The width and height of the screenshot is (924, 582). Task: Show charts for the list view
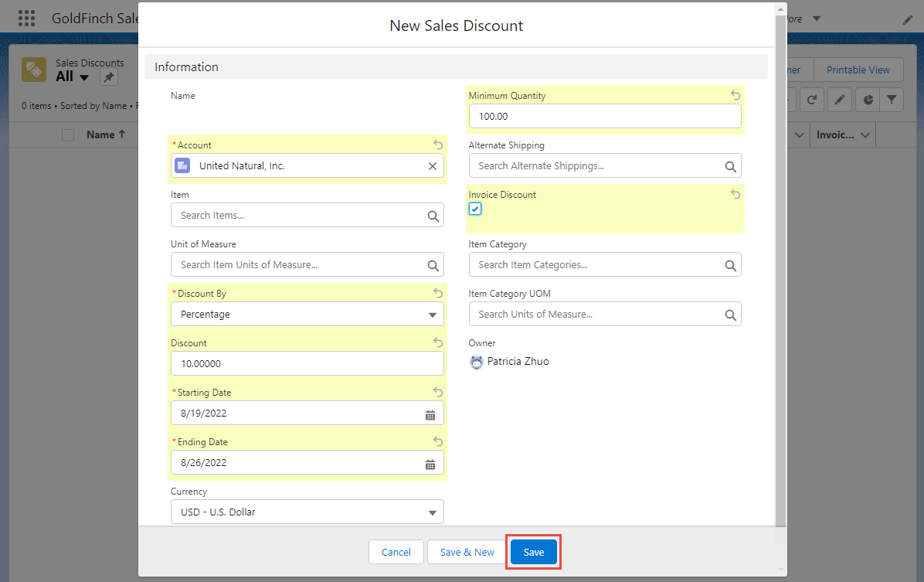[x=868, y=100]
